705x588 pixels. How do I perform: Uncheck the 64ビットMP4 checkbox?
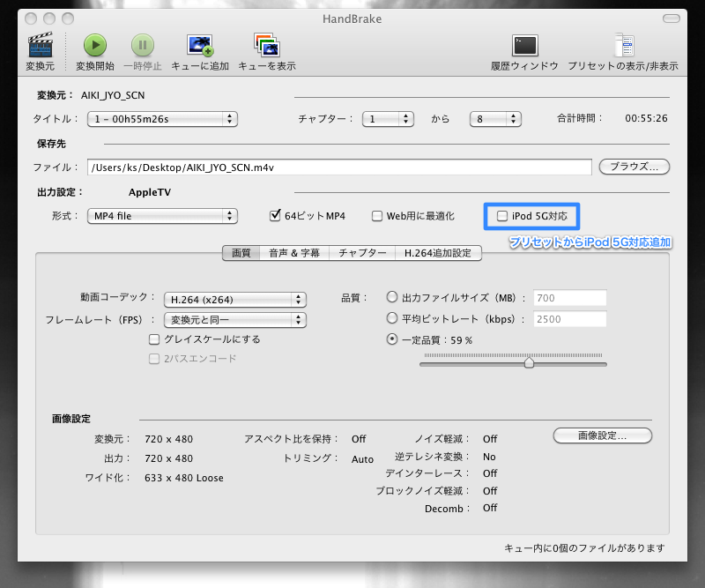(x=275, y=216)
